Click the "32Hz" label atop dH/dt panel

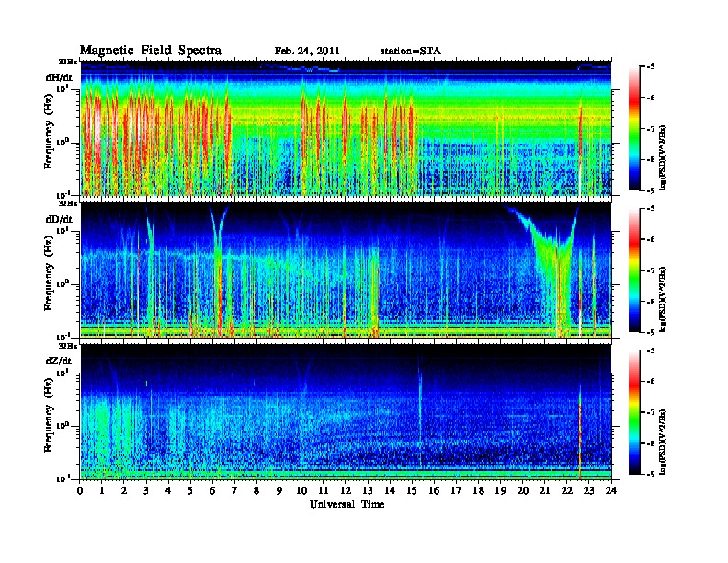(68, 62)
